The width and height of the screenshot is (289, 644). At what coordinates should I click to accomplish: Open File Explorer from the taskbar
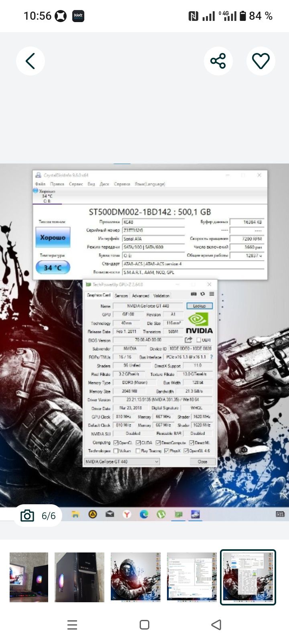(75, 514)
